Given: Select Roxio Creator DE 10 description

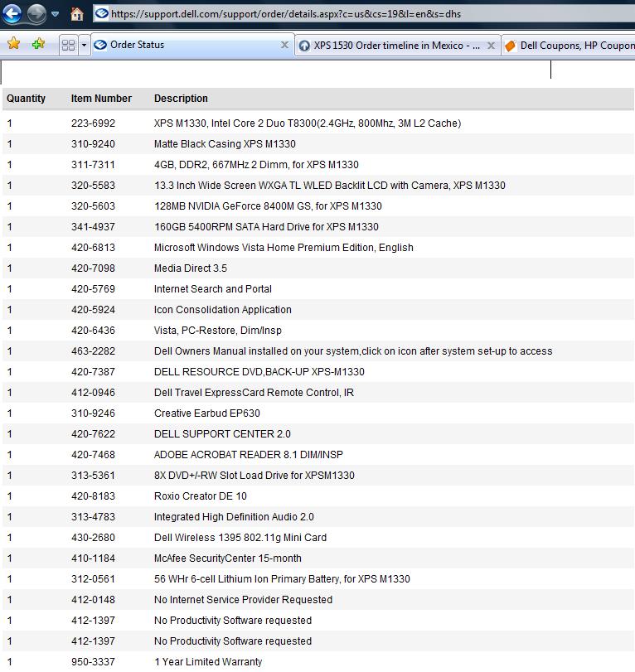Looking at the screenshot, I should coord(201,496).
